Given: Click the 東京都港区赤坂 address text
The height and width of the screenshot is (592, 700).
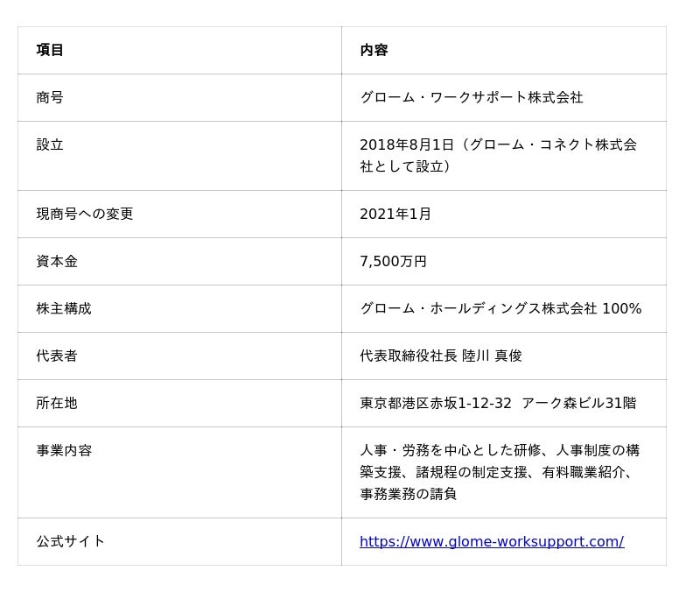Looking at the screenshot, I should [x=409, y=403].
